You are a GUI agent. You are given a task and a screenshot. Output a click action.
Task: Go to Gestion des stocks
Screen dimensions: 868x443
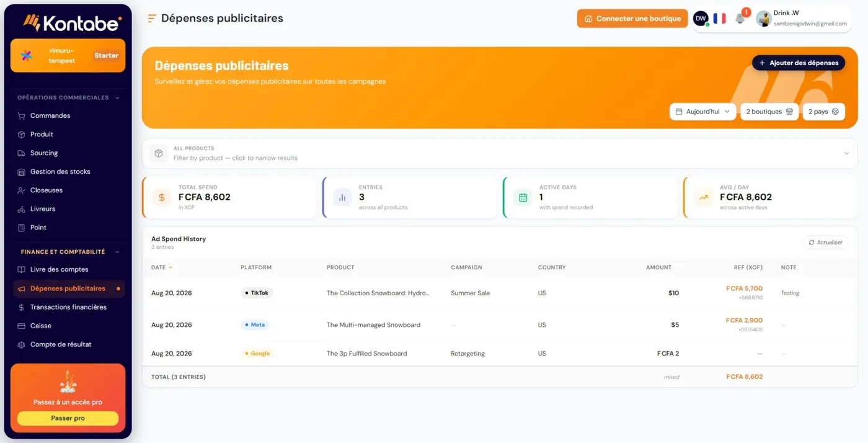[60, 172]
